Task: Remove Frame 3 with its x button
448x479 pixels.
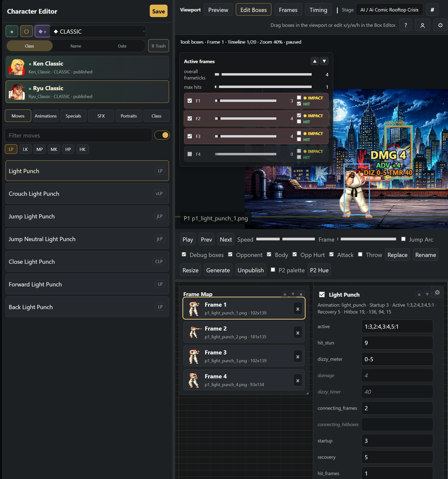Action: [x=298, y=357]
